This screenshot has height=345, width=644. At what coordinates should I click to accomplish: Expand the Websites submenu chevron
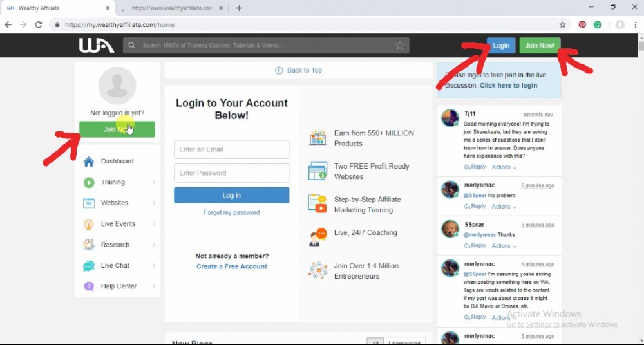(x=154, y=203)
